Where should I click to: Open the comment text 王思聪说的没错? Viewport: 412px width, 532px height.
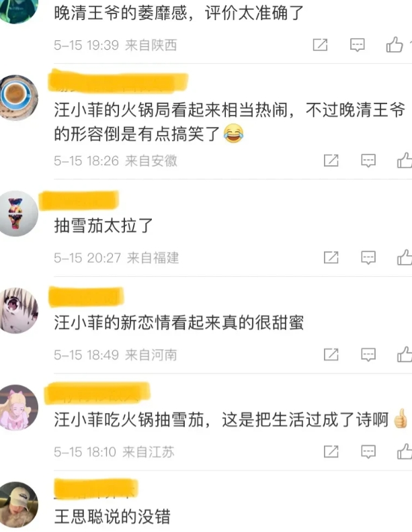pos(112,517)
